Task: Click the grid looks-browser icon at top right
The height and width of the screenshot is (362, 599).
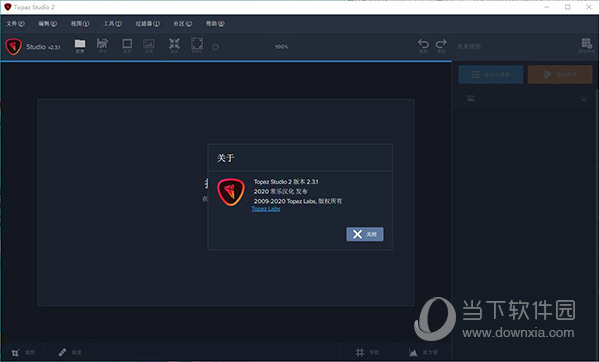Action: 586,45
